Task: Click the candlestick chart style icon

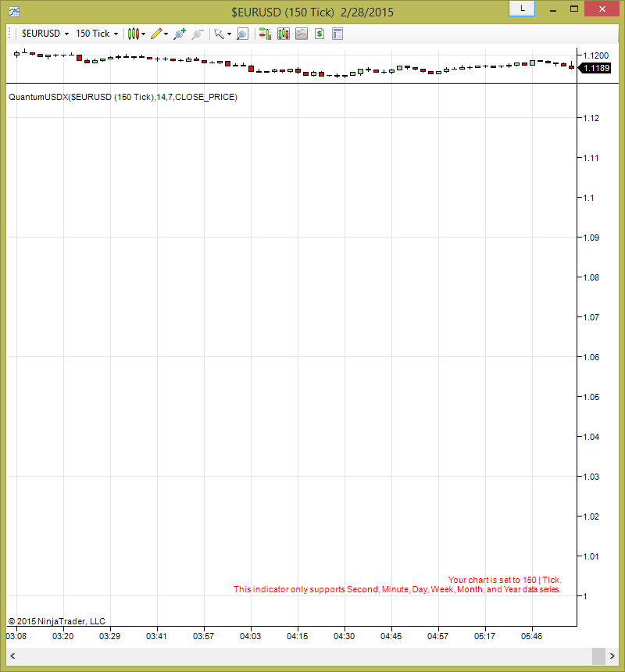Action: click(134, 34)
